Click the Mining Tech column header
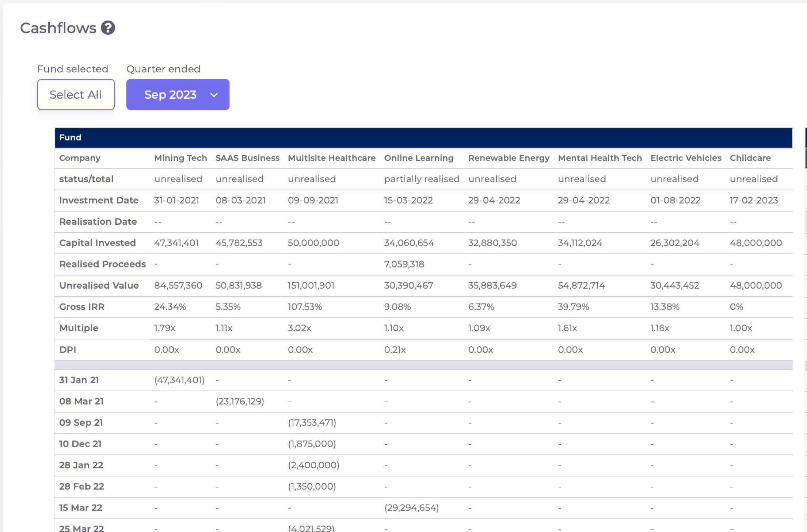This screenshot has width=807, height=532. click(x=180, y=158)
